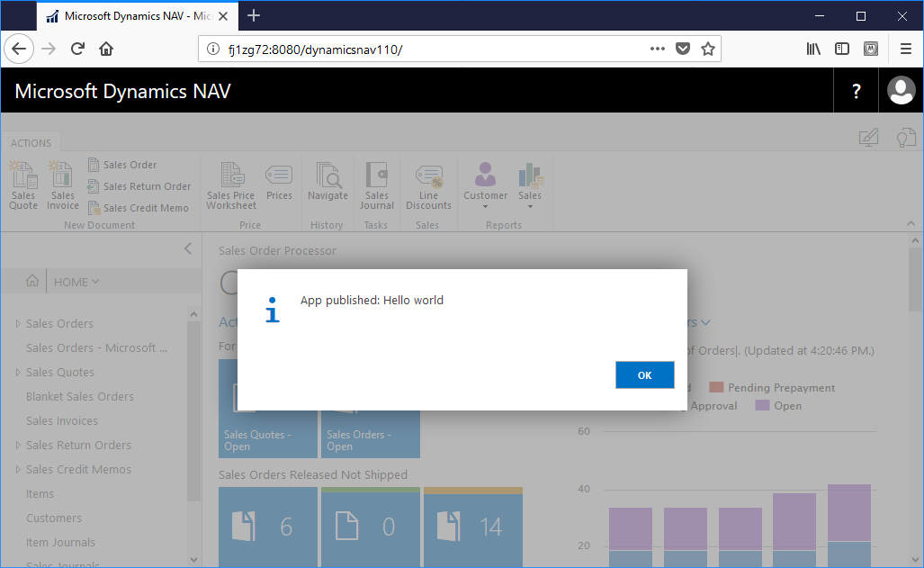Open Sales Invoices list
This screenshot has height=568, width=924.
tap(62, 421)
